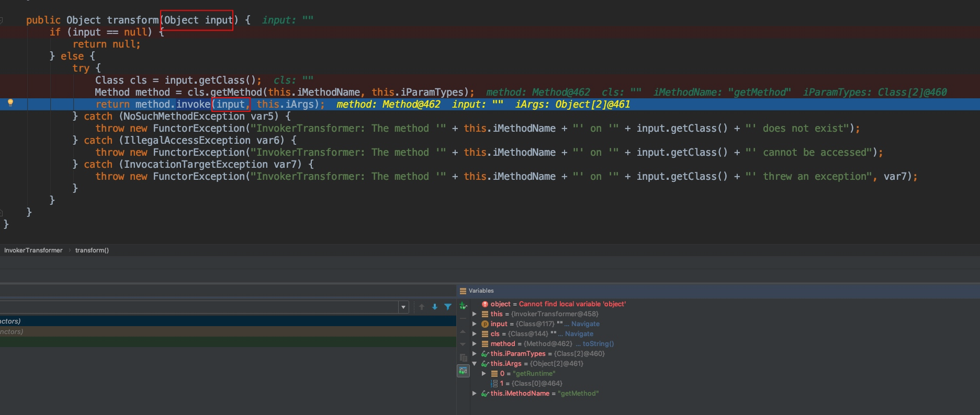Click the orange parameter icon beside input
The image size is (980, 415).
[x=485, y=324]
